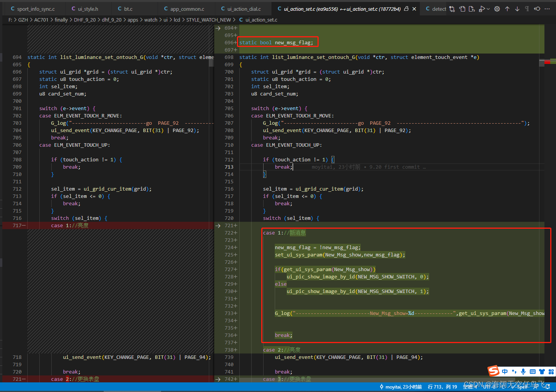Open the watch breadcrumb folder
Viewport: 556px width, 392px height.
click(151, 20)
